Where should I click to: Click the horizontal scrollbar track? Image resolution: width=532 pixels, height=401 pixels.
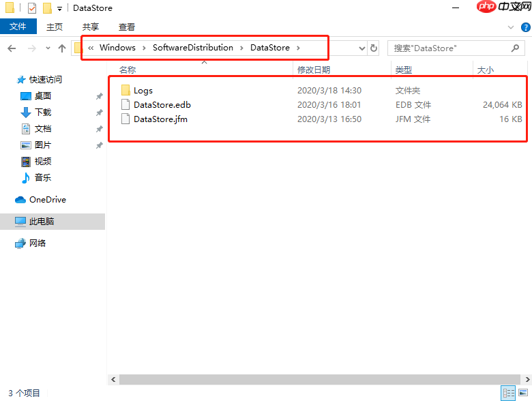coord(320,380)
